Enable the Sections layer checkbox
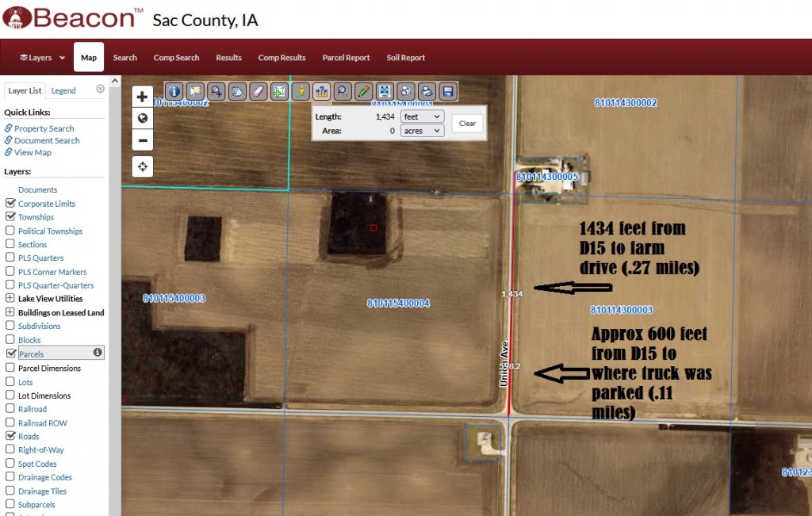The width and height of the screenshot is (812, 516). point(10,244)
